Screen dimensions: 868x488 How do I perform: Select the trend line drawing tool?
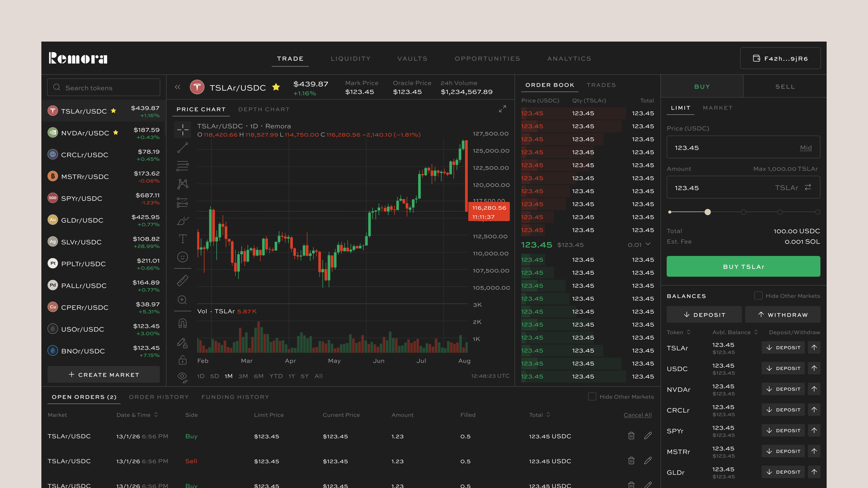[x=183, y=148]
